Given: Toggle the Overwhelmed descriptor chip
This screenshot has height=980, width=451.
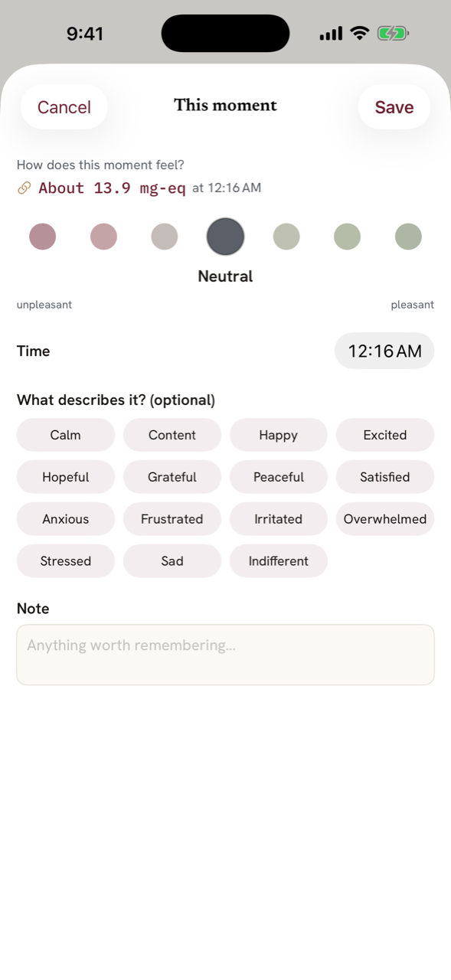Looking at the screenshot, I should click(x=385, y=519).
